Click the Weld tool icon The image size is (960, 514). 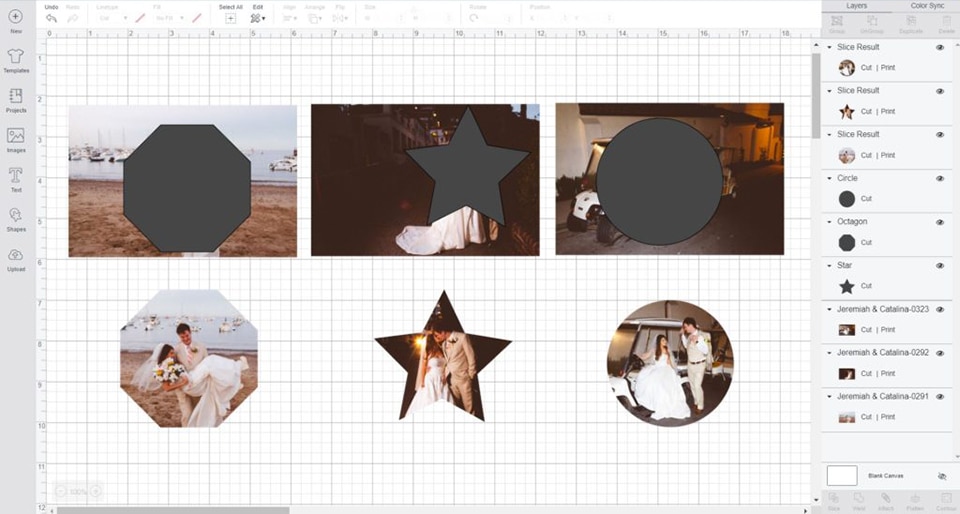[x=859, y=499]
